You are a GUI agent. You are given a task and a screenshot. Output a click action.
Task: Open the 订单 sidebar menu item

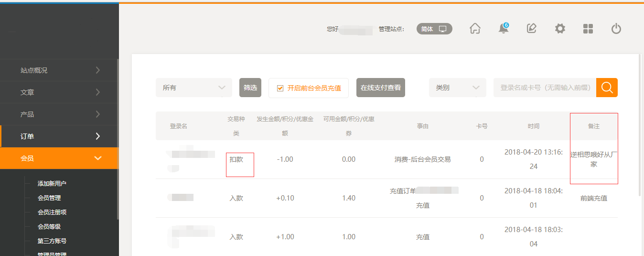(x=59, y=136)
